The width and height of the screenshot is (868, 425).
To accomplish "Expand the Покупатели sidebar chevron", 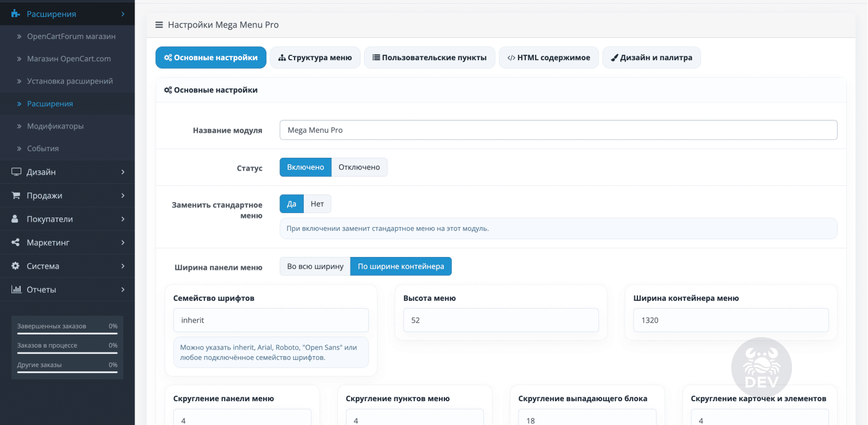I will click(123, 219).
